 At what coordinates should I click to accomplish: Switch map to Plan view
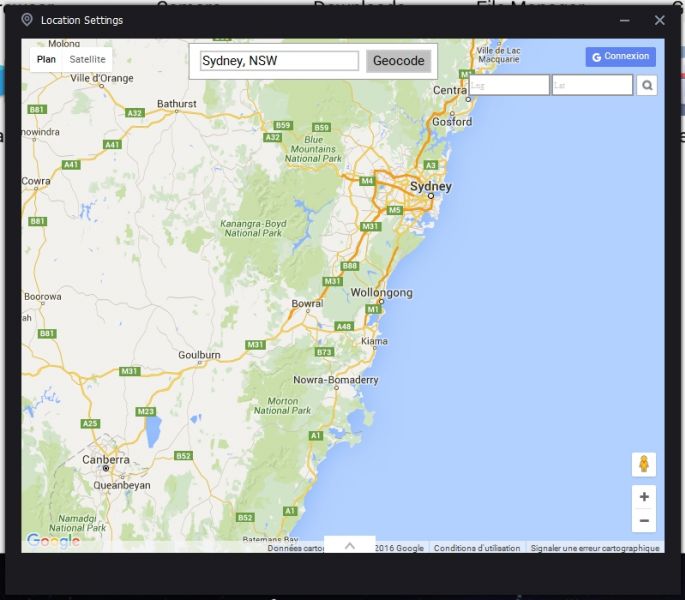click(46, 59)
